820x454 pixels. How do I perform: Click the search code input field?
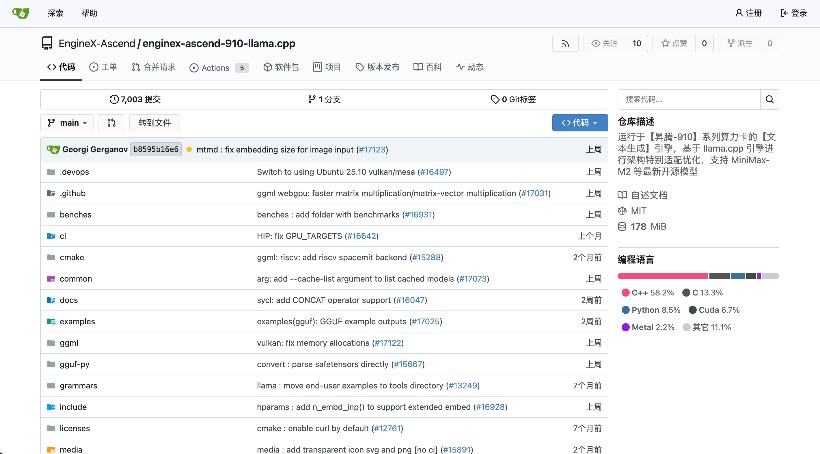[x=688, y=99]
